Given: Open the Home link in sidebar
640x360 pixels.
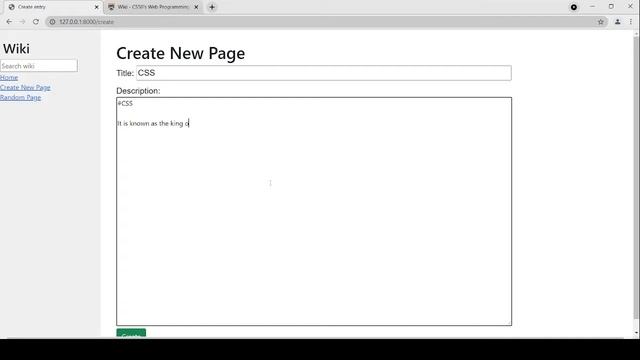Looking at the screenshot, I should click(x=9, y=78).
